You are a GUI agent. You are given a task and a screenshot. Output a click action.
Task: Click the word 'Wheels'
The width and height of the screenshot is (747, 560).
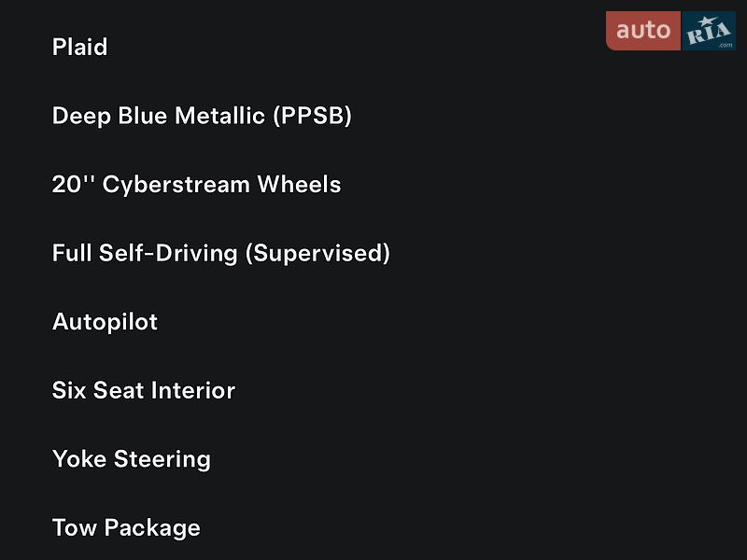pos(299,184)
